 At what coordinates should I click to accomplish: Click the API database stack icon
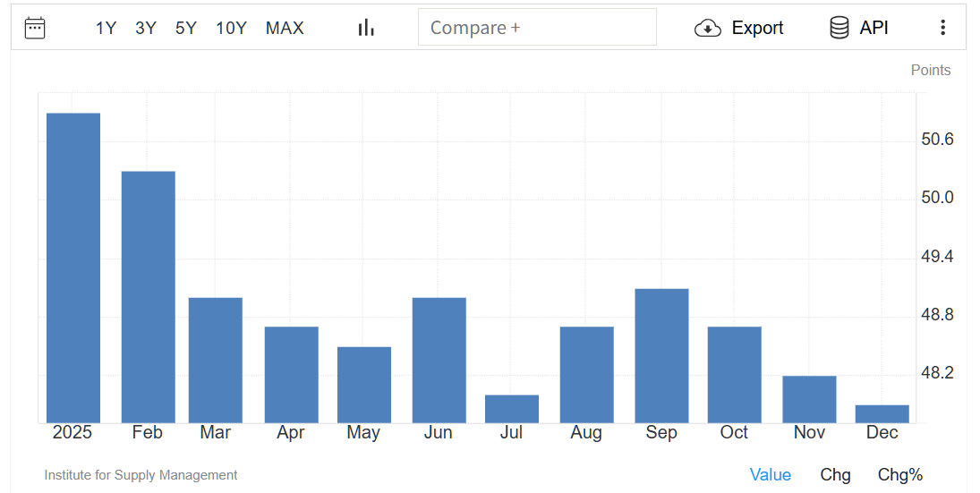click(839, 28)
